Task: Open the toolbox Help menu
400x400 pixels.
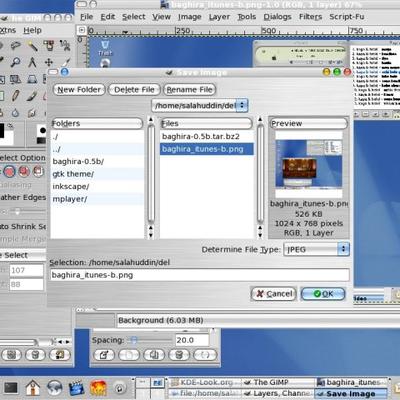Action: tap(32, 30)
